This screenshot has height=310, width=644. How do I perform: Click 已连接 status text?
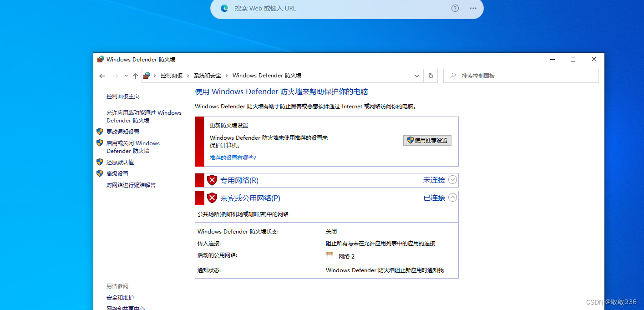pos(434,198)
